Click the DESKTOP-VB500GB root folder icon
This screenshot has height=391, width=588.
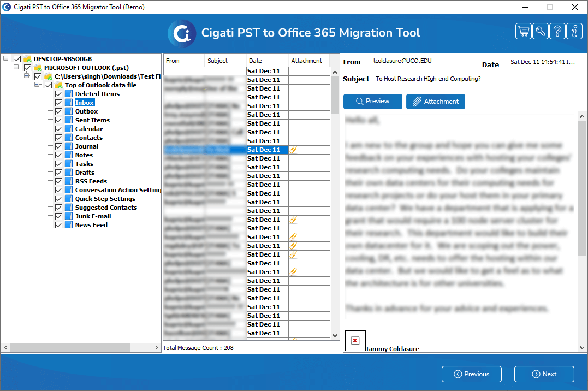(x=27, y=59)
